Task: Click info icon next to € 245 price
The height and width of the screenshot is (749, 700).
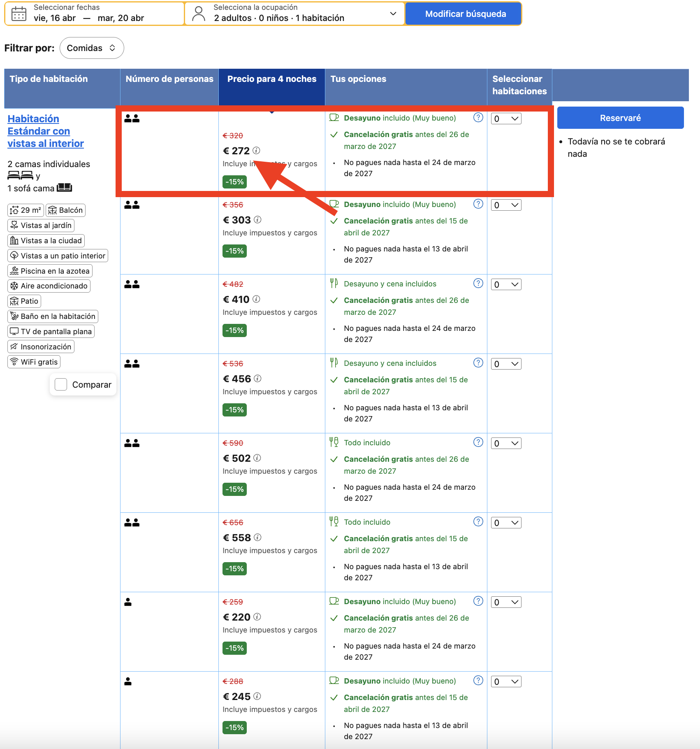Action: pos(257,696)
